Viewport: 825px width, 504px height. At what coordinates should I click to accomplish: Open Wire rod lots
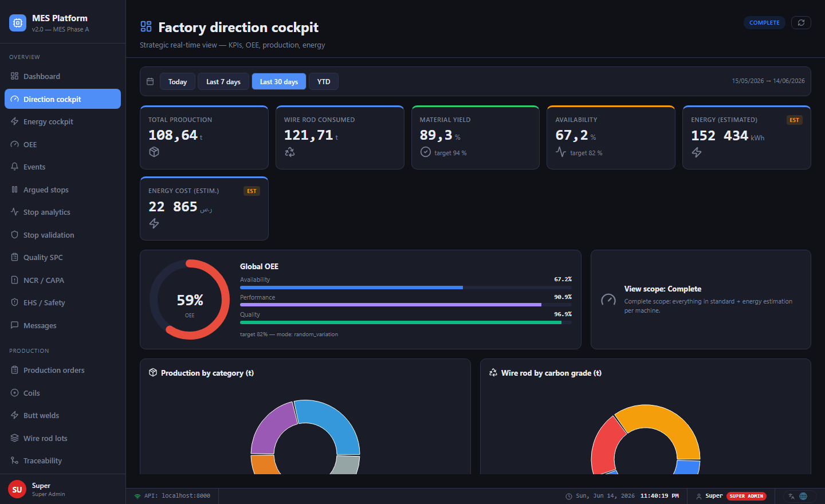click(62, 438)
